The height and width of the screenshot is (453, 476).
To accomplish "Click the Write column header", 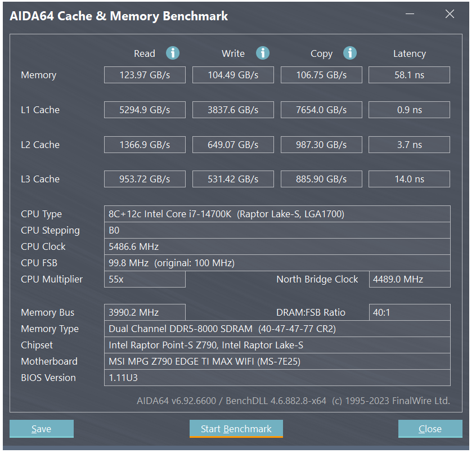I will pyautogui.click(x=233, y=53).
